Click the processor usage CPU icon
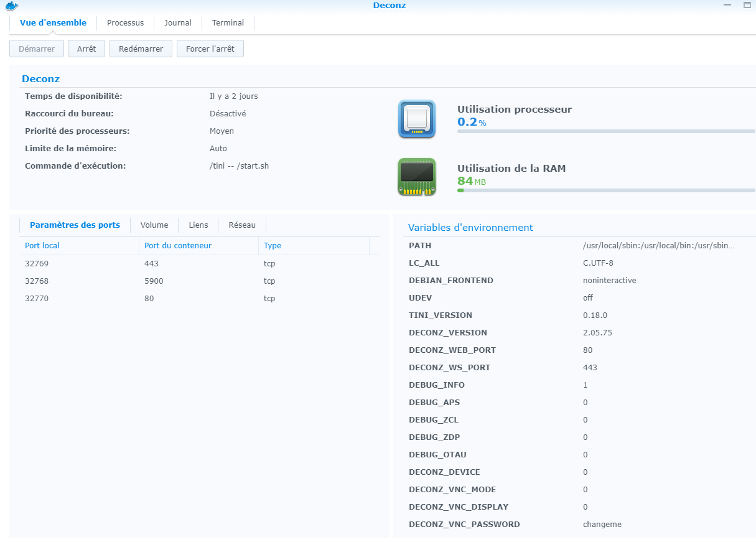 pyautogui.click(x=417, y=119)
